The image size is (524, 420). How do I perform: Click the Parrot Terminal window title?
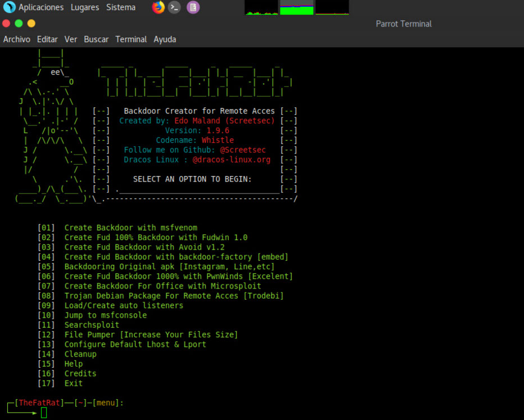404,24
